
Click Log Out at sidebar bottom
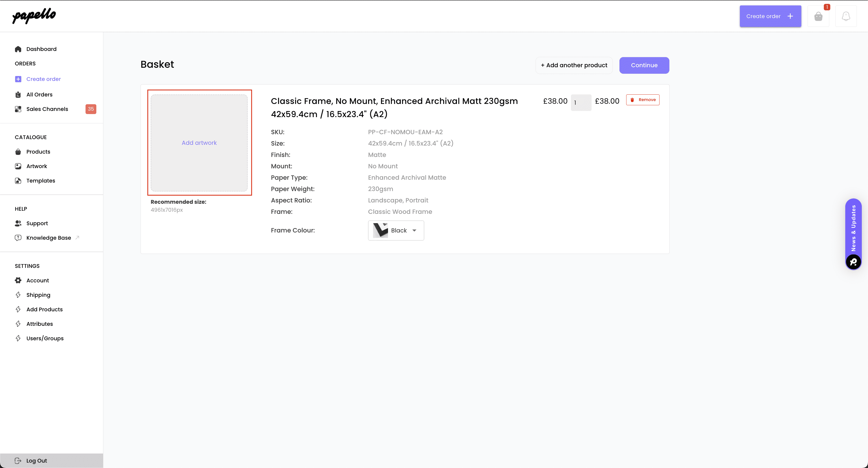click(52, 461)
